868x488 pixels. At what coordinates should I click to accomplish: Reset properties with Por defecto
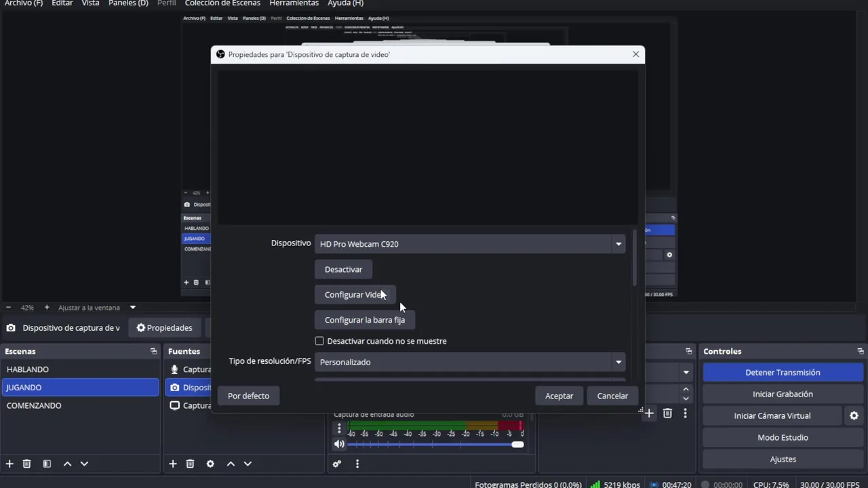[248, 396]
